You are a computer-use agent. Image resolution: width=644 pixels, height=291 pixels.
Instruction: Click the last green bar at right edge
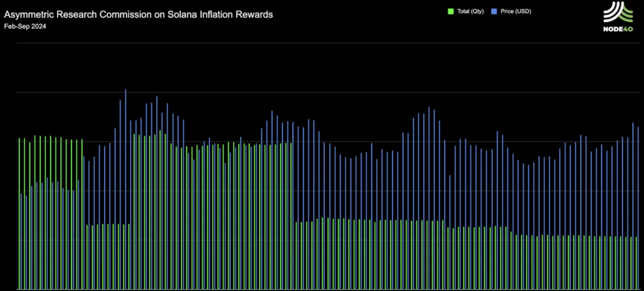[x=636, y=263]
